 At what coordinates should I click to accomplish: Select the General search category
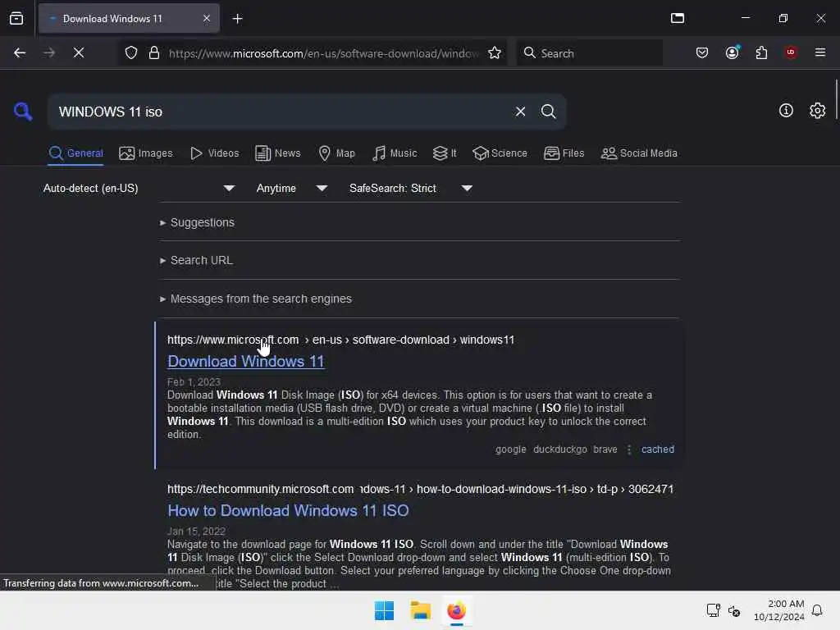[x=75, y=153]
